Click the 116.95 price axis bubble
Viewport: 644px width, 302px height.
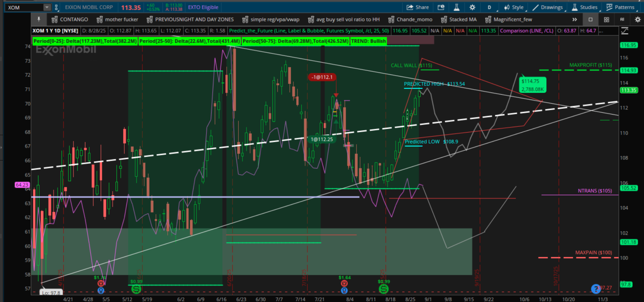coord(629,45)
